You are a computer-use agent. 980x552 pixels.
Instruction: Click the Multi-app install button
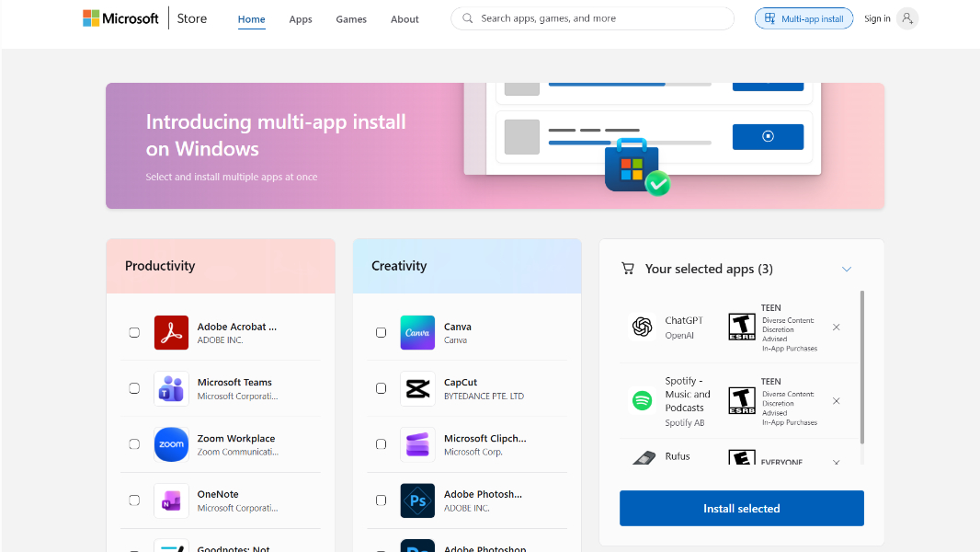tap(803, 17)
